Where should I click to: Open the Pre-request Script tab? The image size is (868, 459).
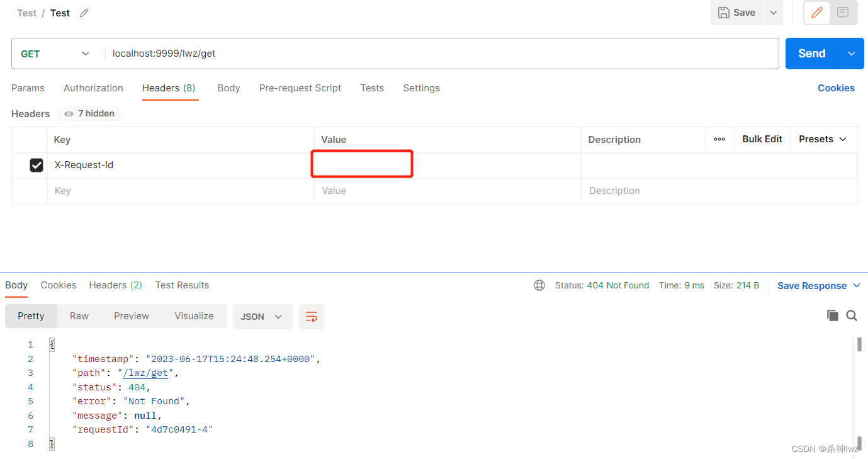[x=300, y=88]
